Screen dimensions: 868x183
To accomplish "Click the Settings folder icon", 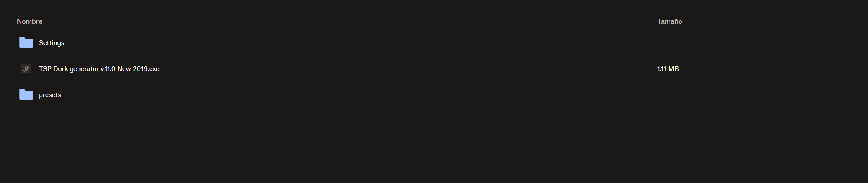I will point(26,43).
